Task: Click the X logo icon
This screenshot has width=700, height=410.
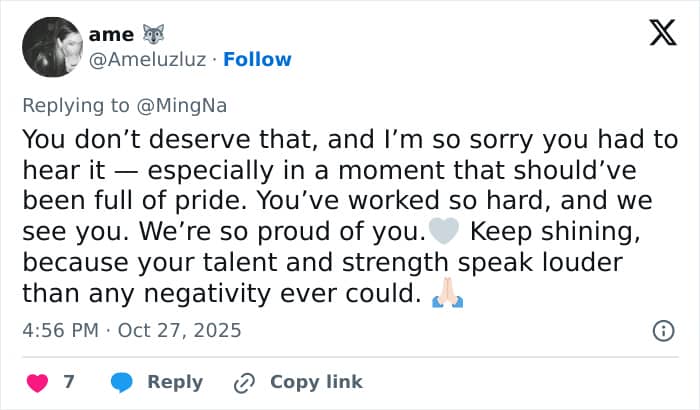Action: [x=662, y=36]
